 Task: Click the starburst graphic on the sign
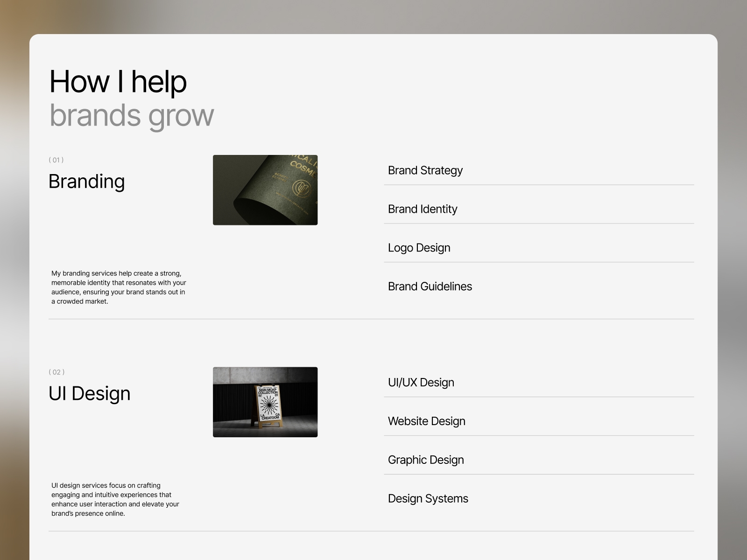click(x=268, y=405)
